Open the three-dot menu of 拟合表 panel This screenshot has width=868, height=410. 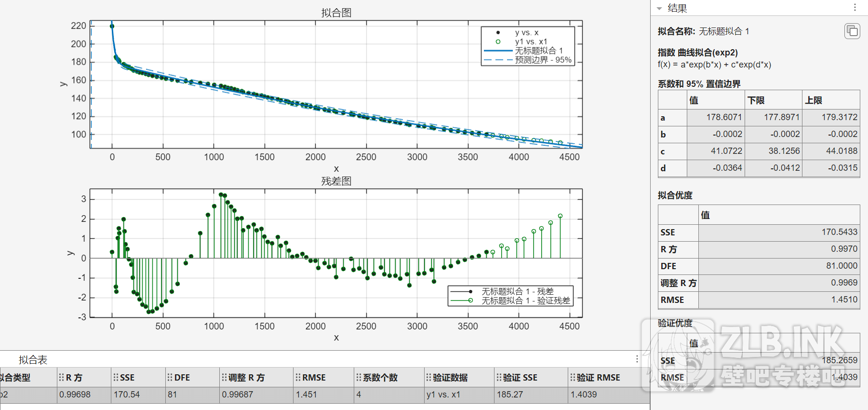(637, 359)
